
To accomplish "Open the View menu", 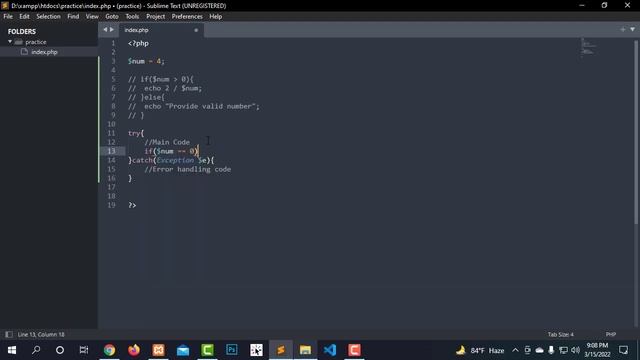I will 92,16.
